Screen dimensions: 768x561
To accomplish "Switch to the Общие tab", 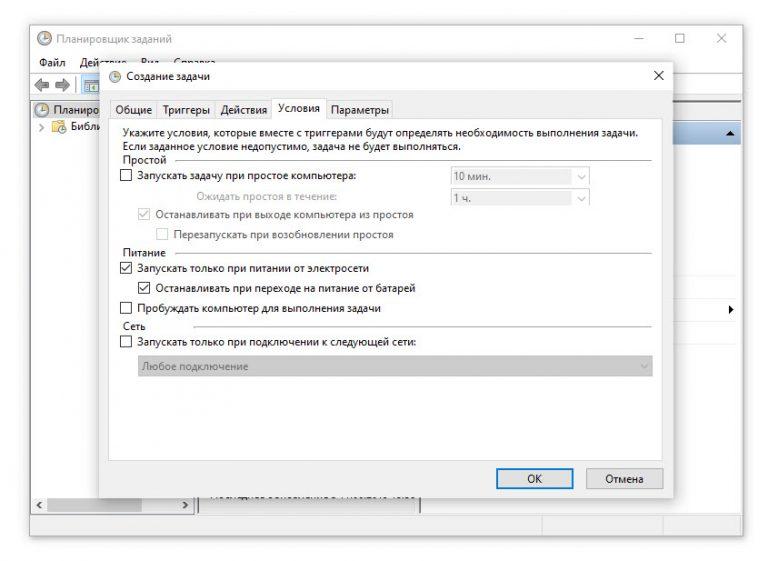I will pyautogui.click(x=133, y=110).
